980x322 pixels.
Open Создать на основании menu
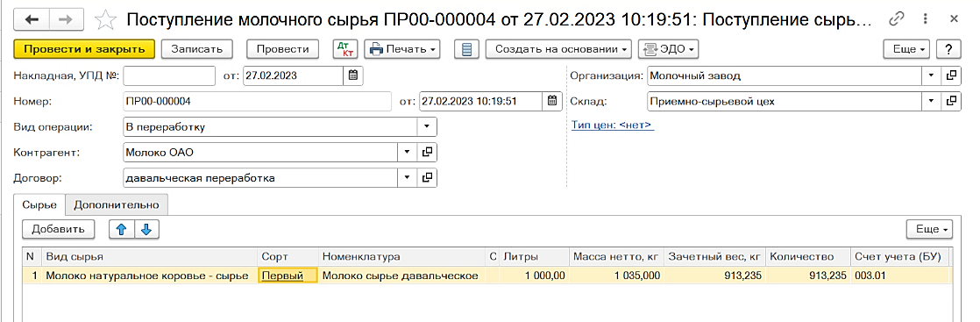558,49
